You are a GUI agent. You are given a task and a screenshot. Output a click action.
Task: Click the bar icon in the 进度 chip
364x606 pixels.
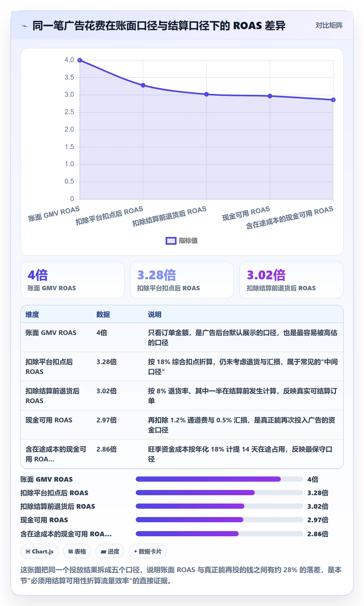click(103, 552)
